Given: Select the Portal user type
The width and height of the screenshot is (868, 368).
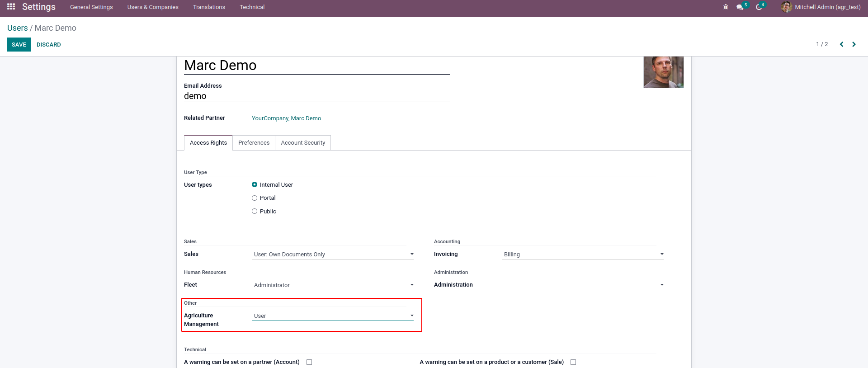Looking at the screenshot, I should (255, 198).
